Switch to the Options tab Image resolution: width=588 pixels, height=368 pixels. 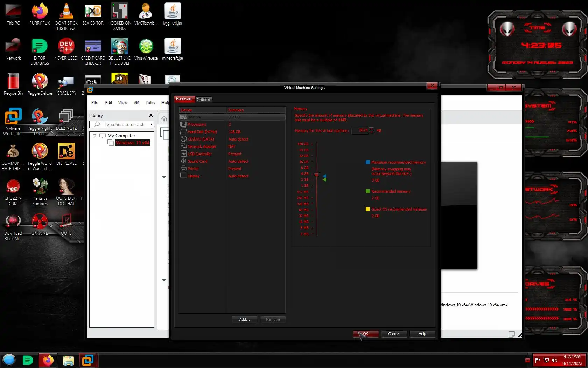point(203,100)
